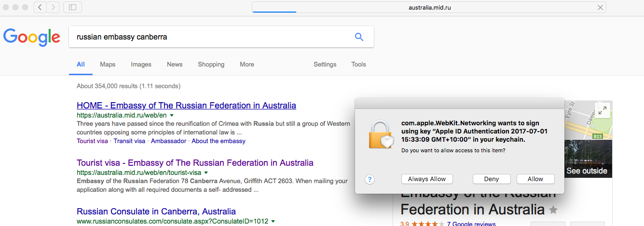Click the star next to Federation in Australia
Screen dimensions: 644x226
tap(553, 210)
